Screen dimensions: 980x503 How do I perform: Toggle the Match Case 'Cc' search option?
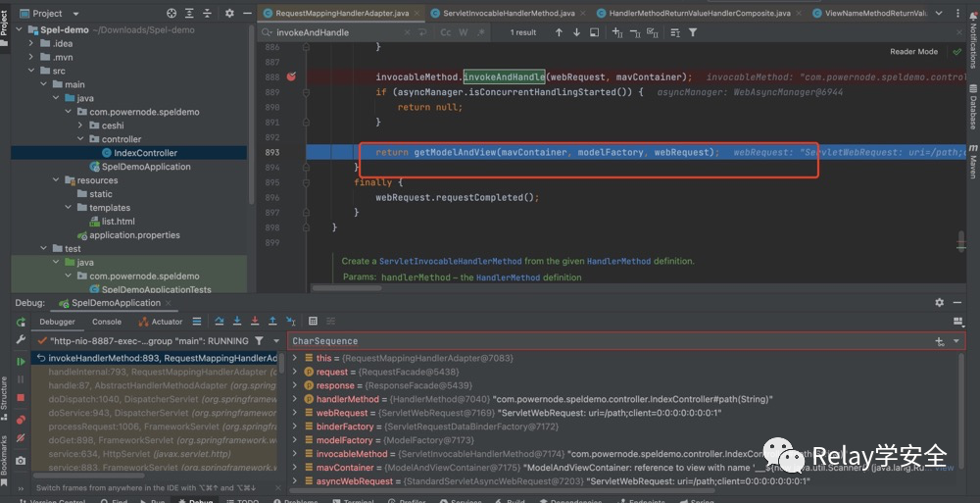[446, 32]
